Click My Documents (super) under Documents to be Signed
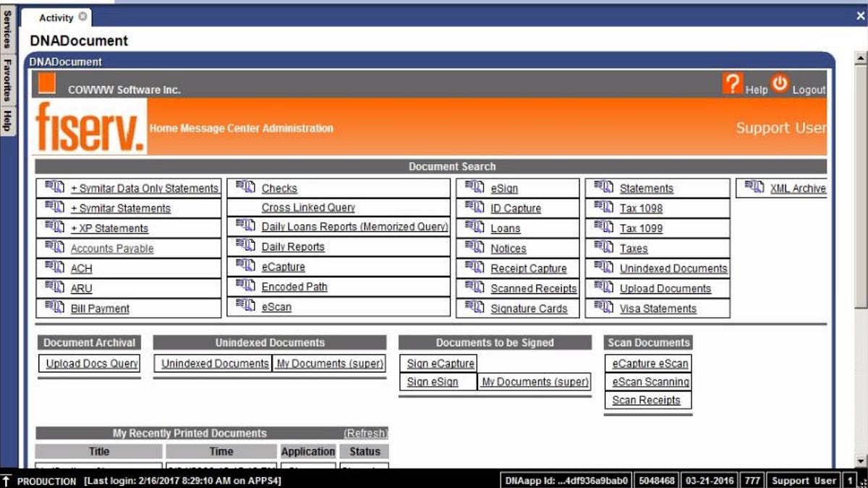 point(535,382)
